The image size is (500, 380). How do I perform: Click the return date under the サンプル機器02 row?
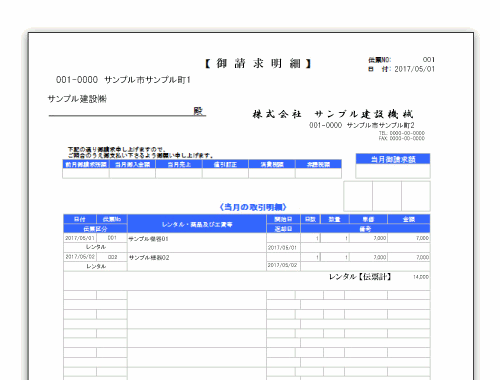(x=282, y=265)
